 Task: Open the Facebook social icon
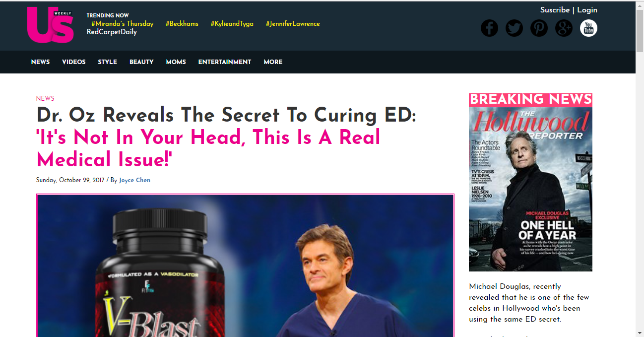(489, 28)
